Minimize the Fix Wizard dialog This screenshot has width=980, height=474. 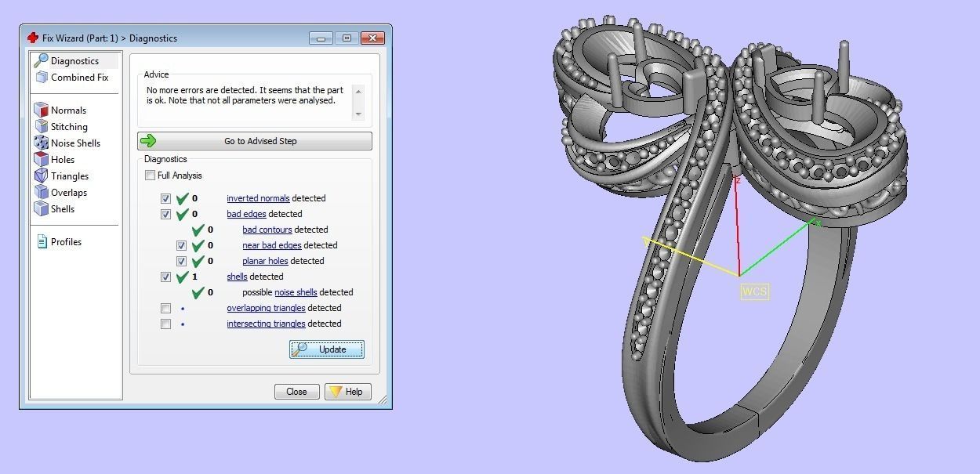click(321, 38)
